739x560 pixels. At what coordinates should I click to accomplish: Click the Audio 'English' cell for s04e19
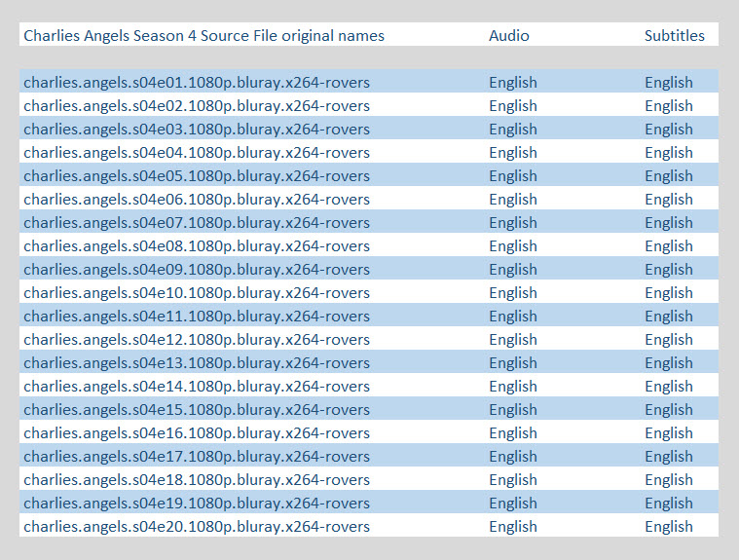pos(513,503)
